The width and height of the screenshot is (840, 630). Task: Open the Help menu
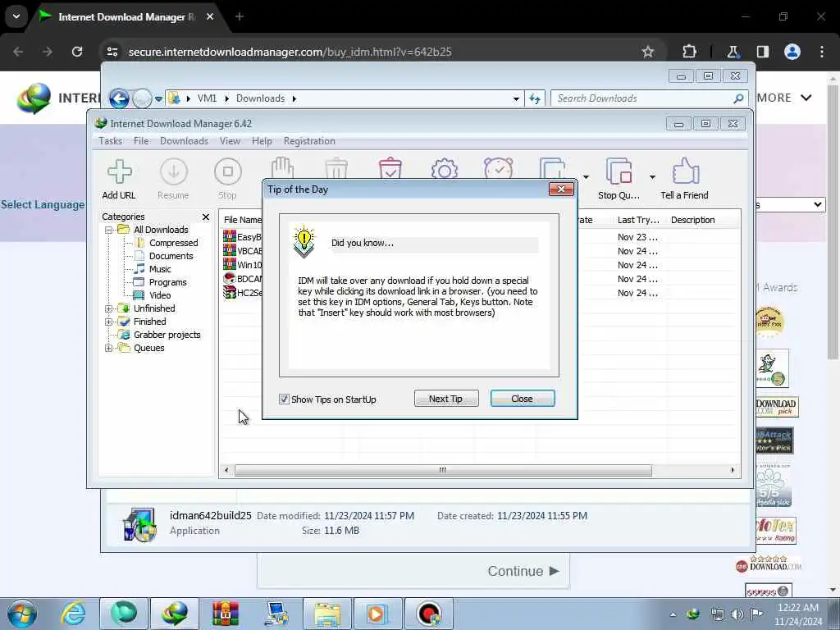[262, 141]
